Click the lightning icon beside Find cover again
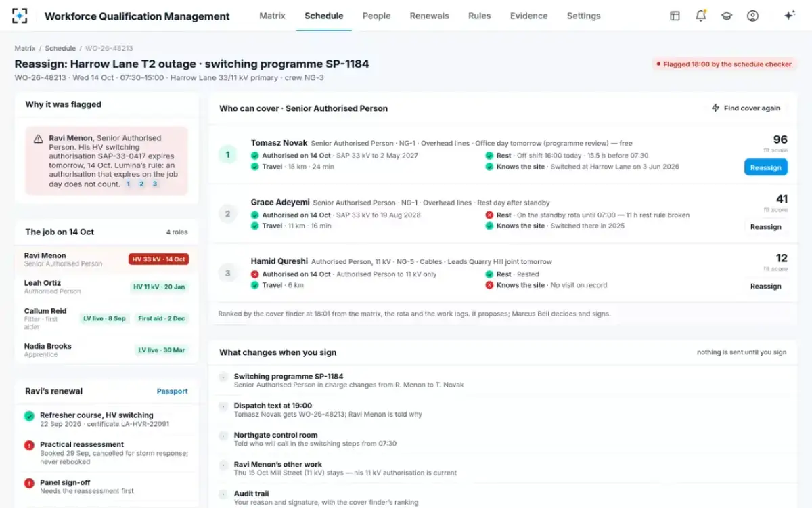This screenshot has width=812, height=508. (715, 108)
